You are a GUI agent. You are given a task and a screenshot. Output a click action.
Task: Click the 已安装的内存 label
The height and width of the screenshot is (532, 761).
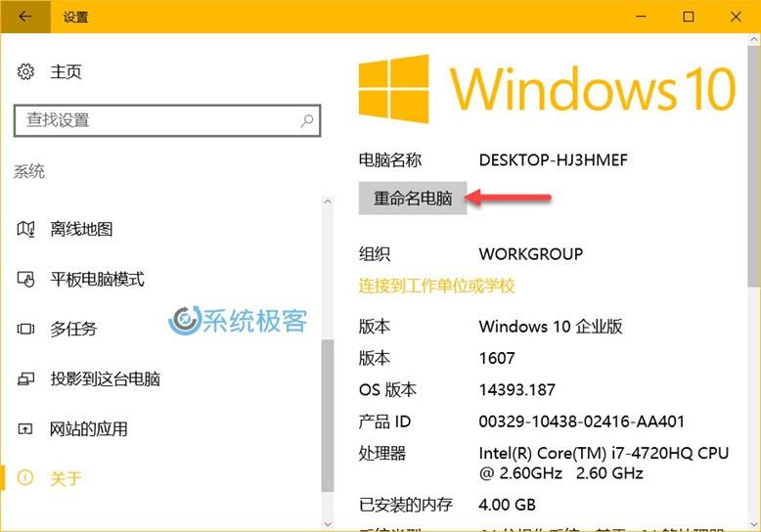coord(406,505)
